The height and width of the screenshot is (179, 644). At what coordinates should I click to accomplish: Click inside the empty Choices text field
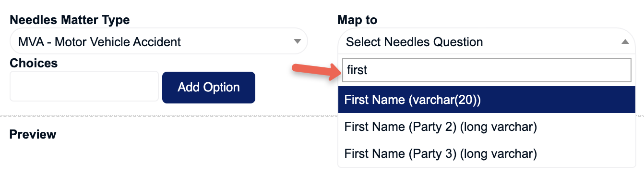tap(84, 87)
